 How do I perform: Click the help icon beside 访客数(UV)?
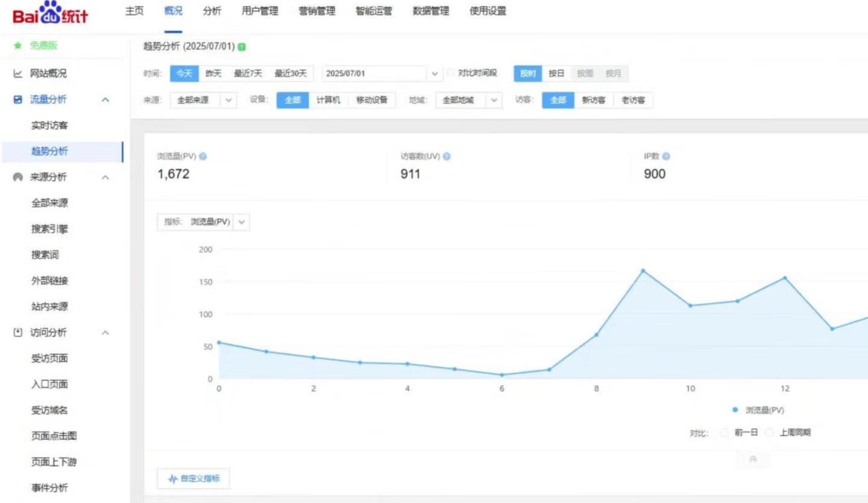coord(447,157)
